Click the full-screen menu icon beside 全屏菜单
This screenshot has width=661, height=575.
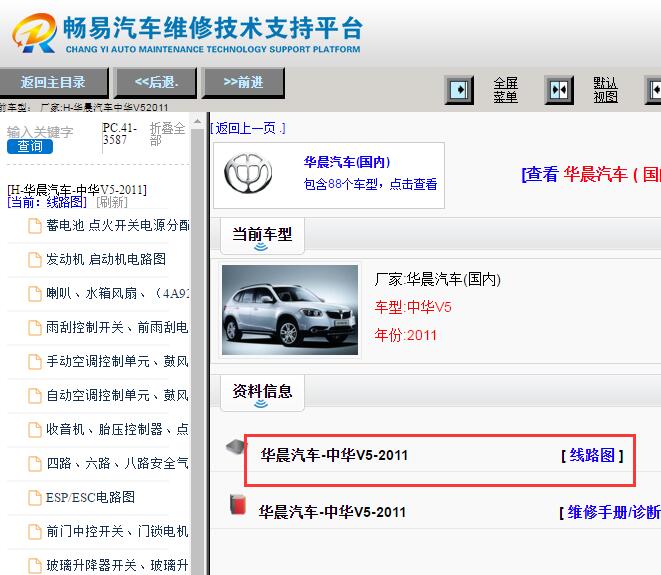point(459,90)
